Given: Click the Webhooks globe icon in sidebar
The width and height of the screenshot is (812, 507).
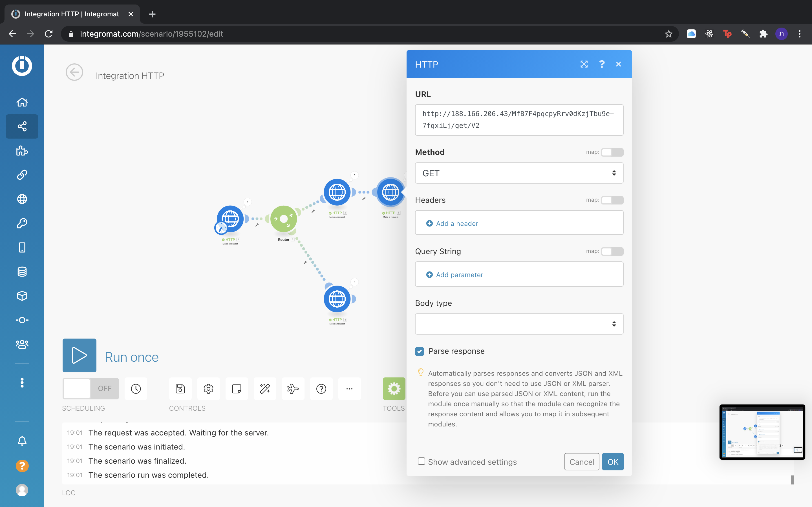Looking at the screenshot, I should [x=22, y=199].
